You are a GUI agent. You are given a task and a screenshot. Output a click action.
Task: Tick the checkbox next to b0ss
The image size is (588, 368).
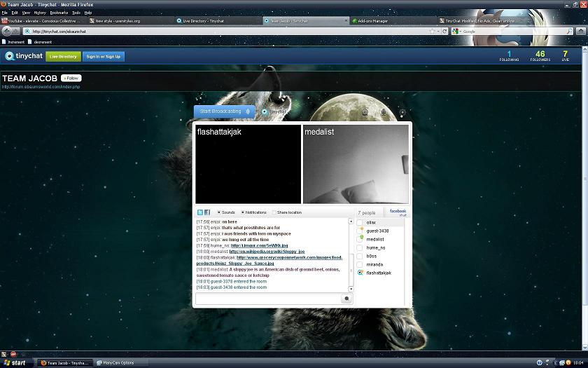(x=359, y=256)
